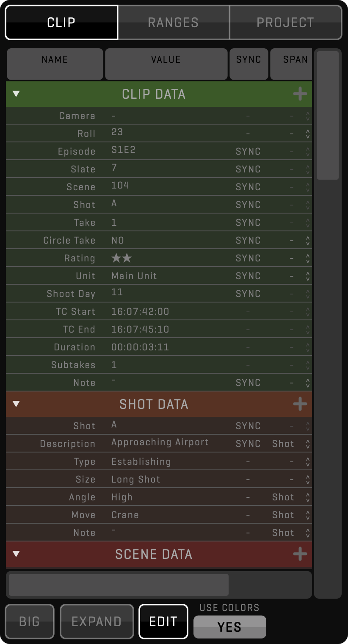Toggle the EDIT mode button
Image resolution: width=348 pixels, height=644 pixels.
[x=163, y=621]
